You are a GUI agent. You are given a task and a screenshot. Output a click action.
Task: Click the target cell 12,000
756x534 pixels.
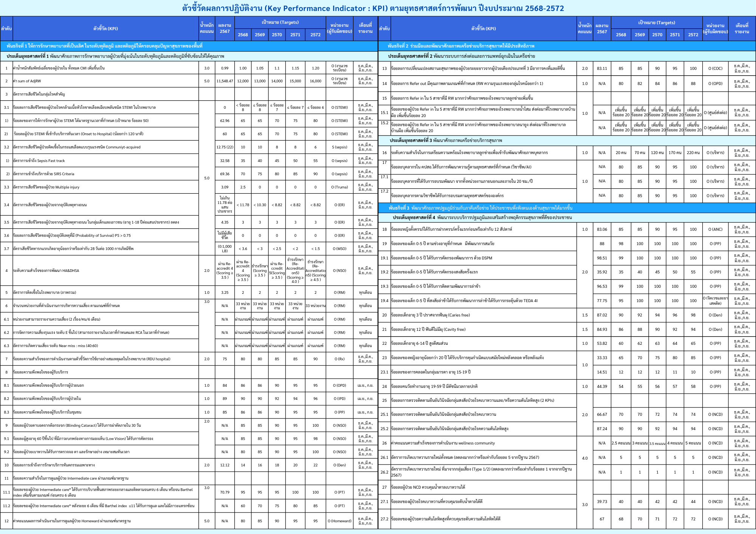coord(243,81)
